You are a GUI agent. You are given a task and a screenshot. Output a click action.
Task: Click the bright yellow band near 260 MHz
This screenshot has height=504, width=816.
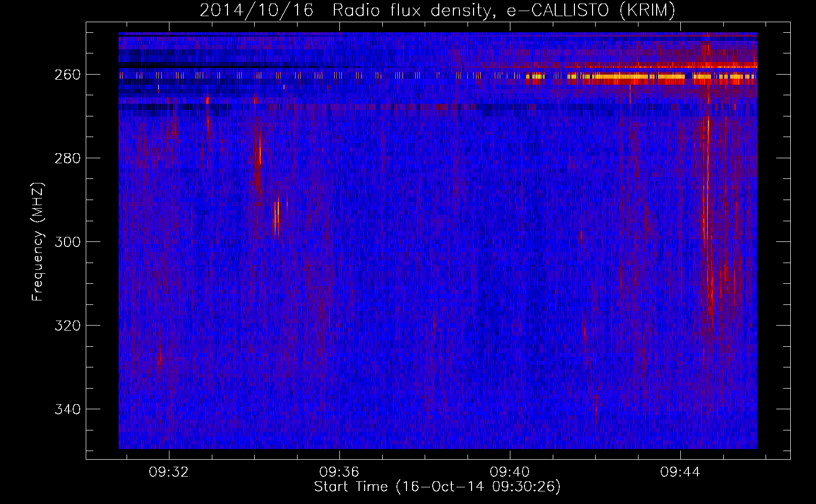pyautogui.click(x=640, y=77)
